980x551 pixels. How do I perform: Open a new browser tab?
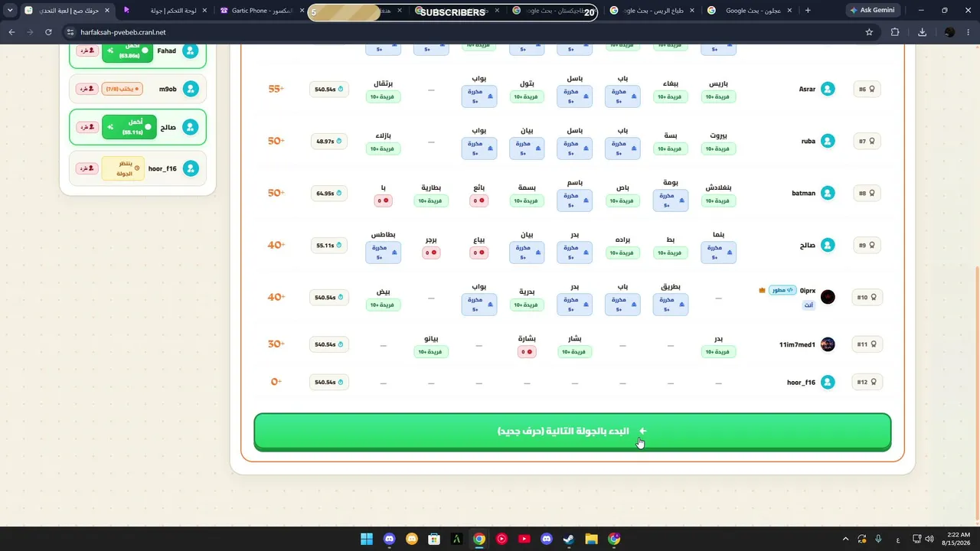tap(808, 11)
